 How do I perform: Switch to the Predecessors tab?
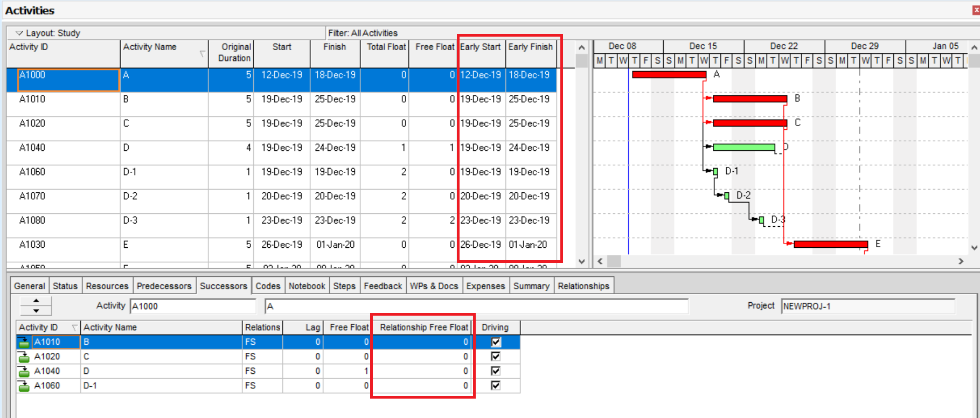[x=164, y=286]
